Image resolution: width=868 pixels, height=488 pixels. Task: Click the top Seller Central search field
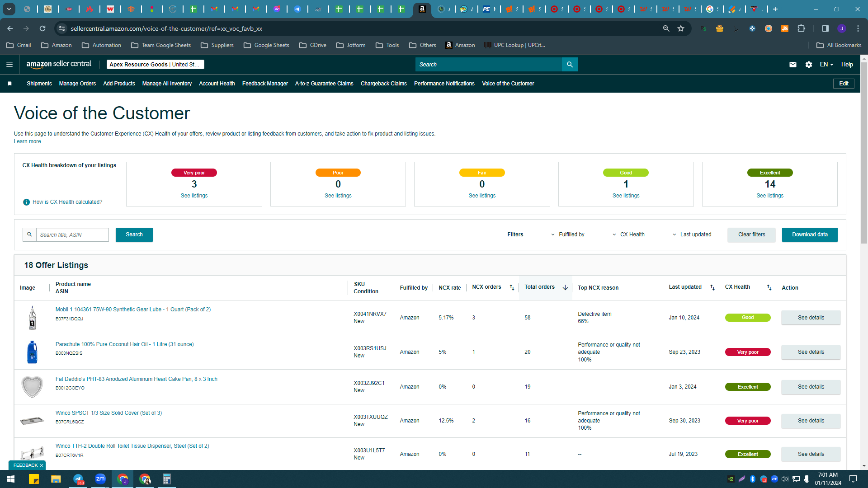coord(488,65)
